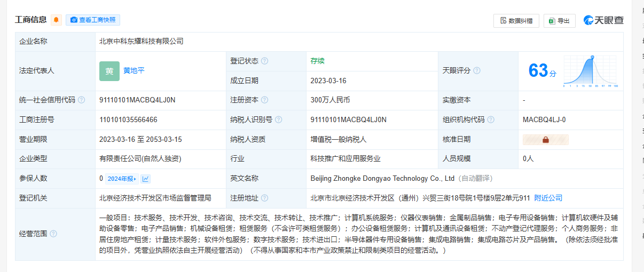
Task: Click help icon next to 纳税人识别号
Action: 278,120
